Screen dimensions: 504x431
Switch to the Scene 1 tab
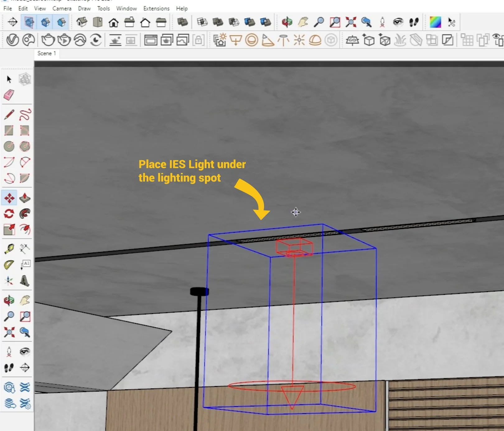[46, 54]
